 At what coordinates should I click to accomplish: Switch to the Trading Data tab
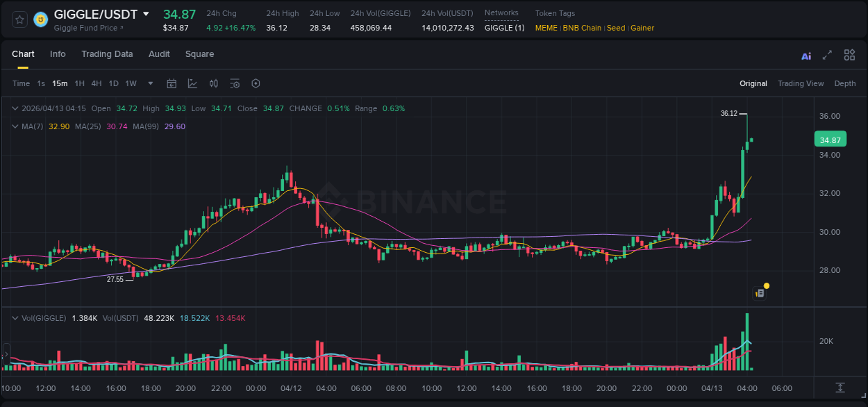coord(107,54)
